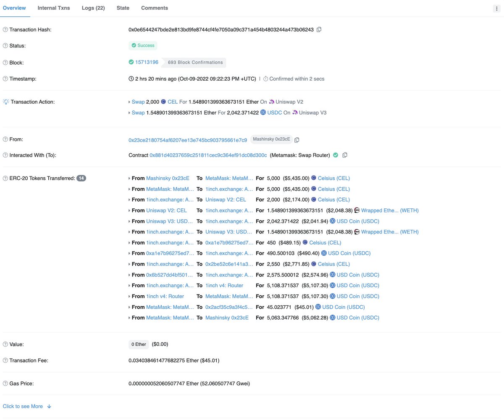504x420 pixels.
Task: Click the help icon beside Value
Action: [5, 344]
